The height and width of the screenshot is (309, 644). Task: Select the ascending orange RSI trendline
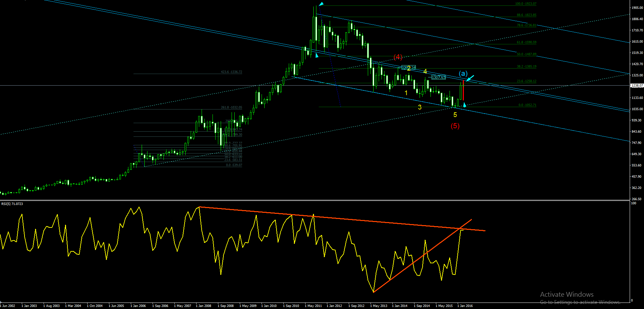point(422,256)
